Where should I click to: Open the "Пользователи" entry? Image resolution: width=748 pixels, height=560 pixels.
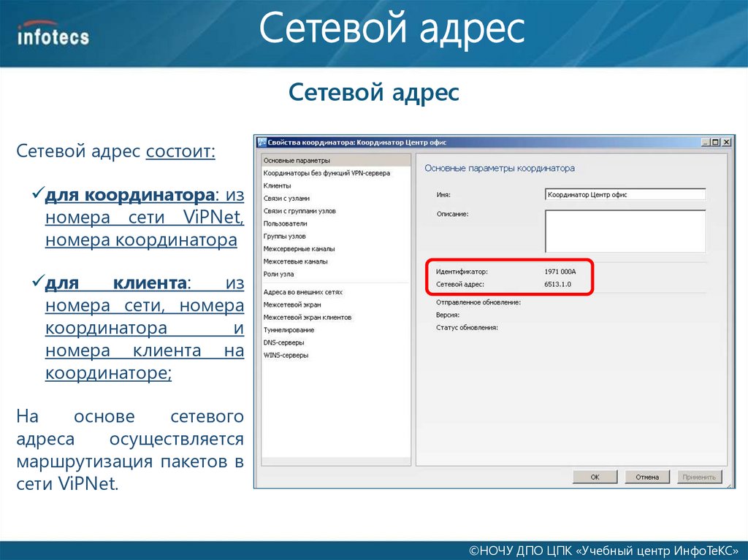286,223
